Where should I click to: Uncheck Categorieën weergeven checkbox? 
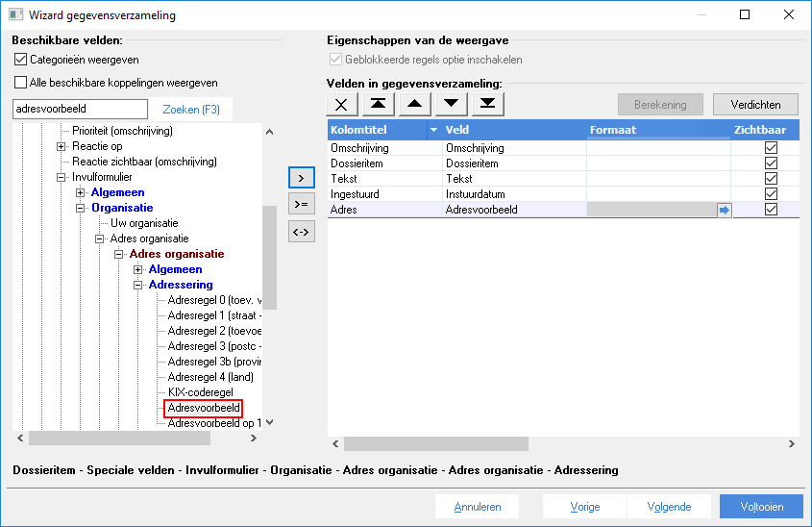pos(21,60)
